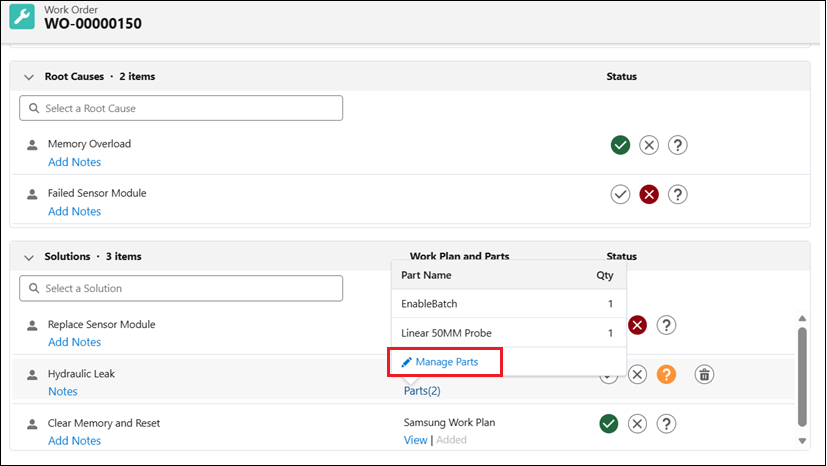827x466 pixels.
Task: Mark Memory Overload as confirmed with checkmark
Action: (x=620, y=145)
